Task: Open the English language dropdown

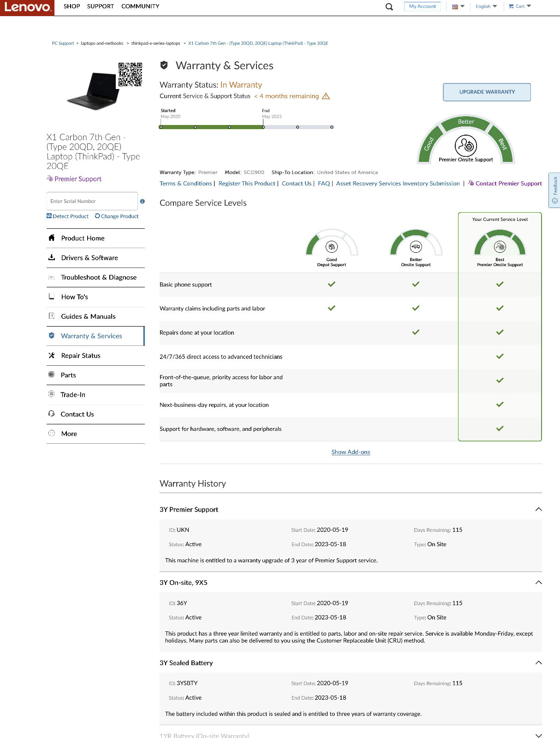Action: (x=486, y=6)
